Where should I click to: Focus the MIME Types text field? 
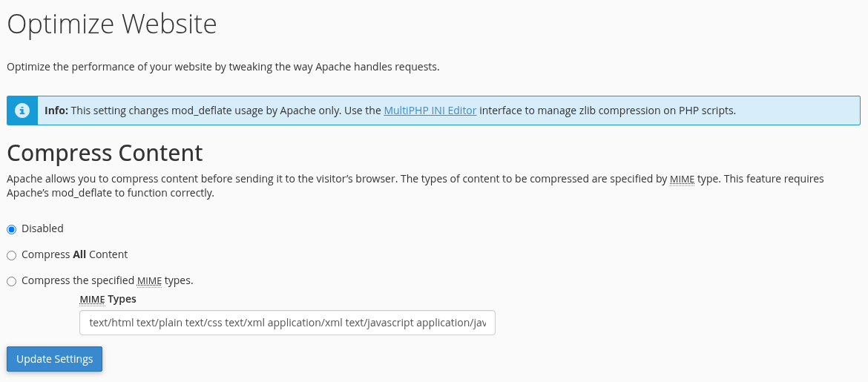tap(287, 323)
